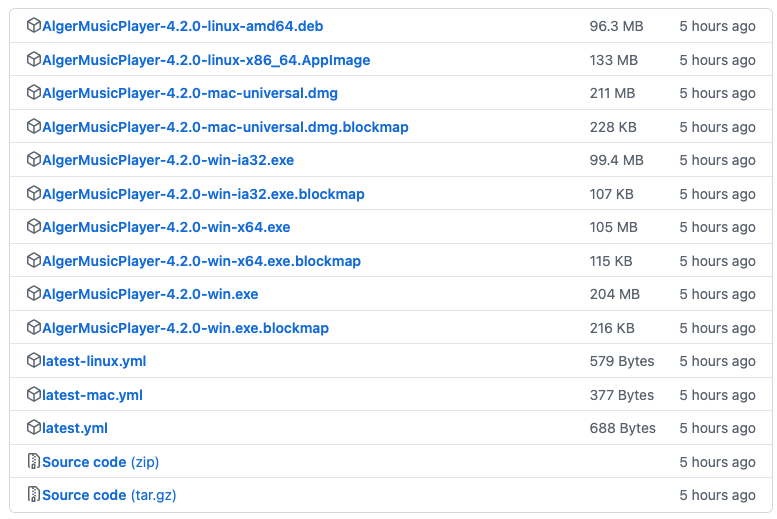Click zip archive icon beside Source code (zip)
The height and width of the screenshot is (519, 777).
point(33,461)
